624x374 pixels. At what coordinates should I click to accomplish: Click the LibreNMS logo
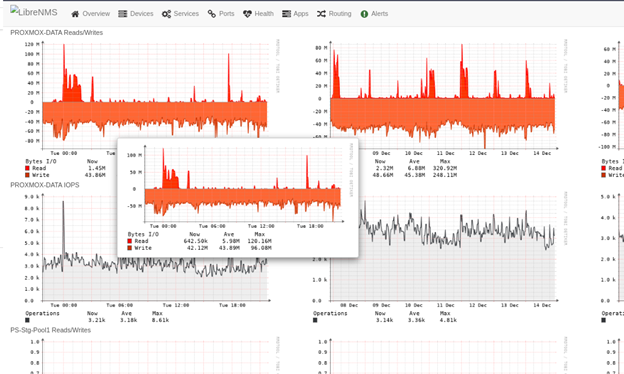click(34, 12)
